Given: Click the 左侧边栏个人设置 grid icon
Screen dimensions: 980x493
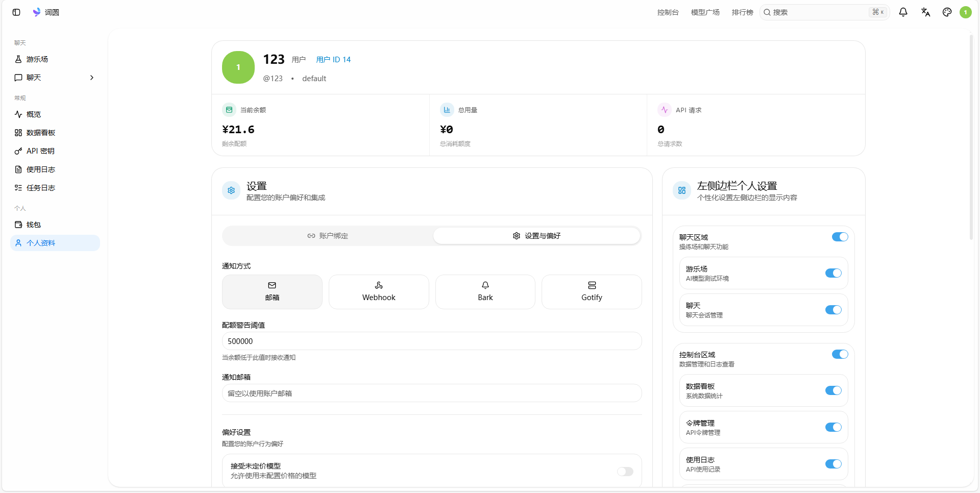Looking at the screenshot, I should pos(682,190).
